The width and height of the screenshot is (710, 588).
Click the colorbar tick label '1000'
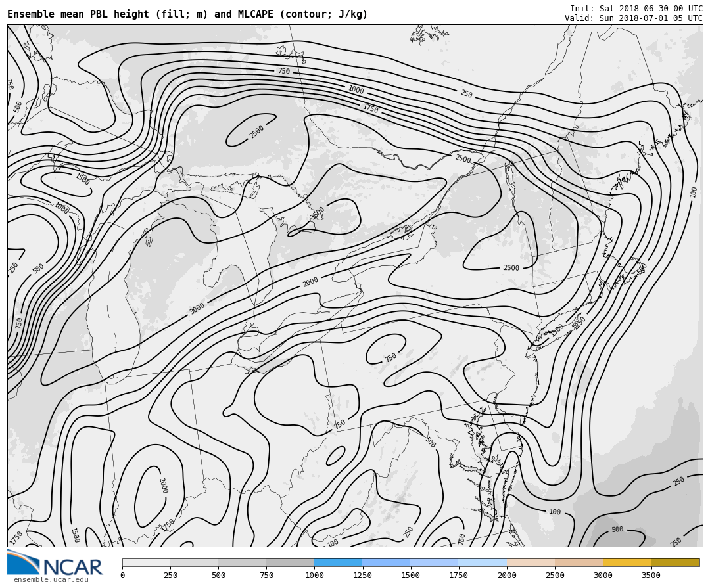(314, 576)
